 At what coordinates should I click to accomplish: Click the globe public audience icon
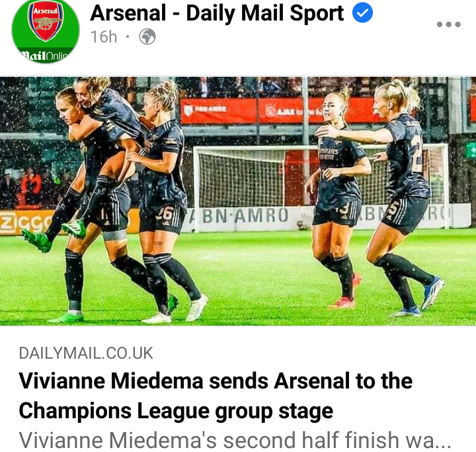click(147, 37)
